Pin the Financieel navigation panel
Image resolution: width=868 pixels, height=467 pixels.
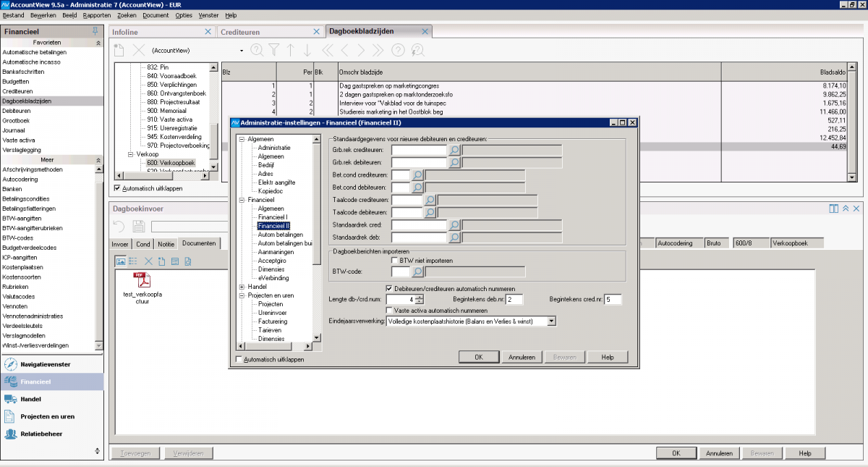pyautogui.click(x=95, y=31)
